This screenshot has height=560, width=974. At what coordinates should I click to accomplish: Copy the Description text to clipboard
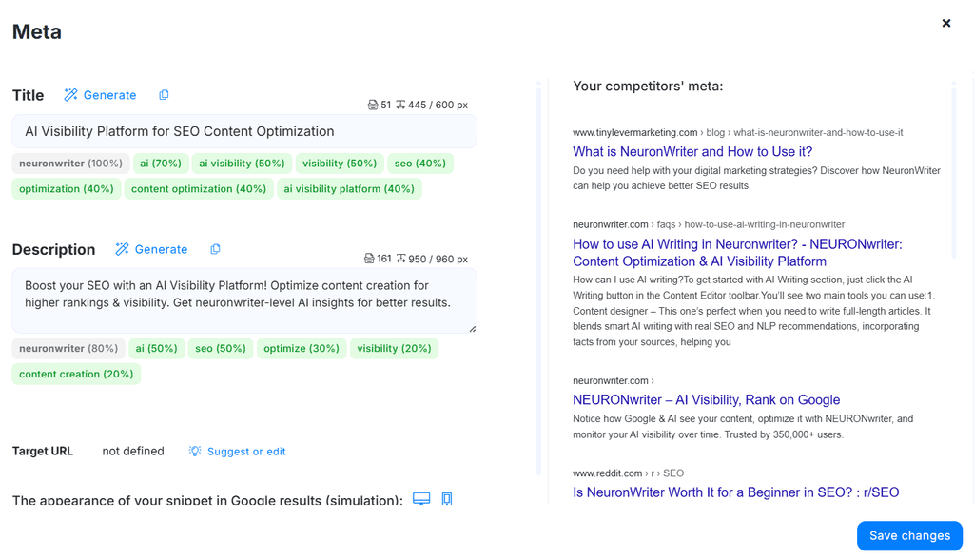[x=215, y=249]
